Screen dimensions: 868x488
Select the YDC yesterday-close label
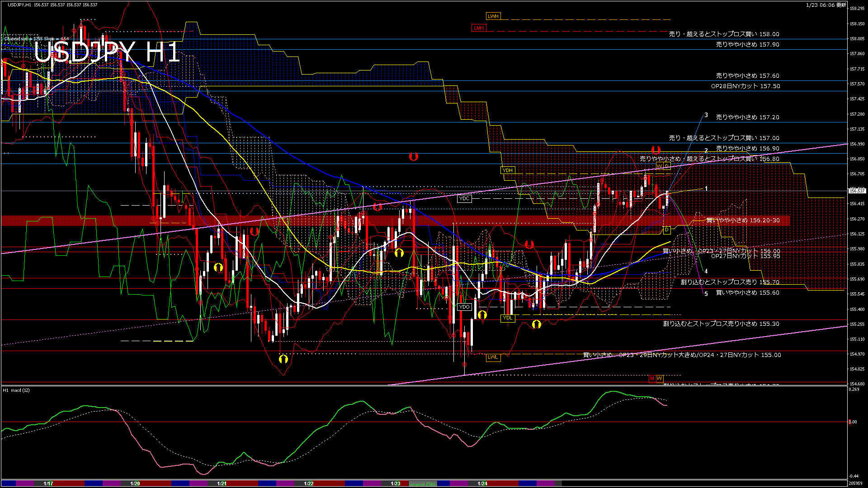point(464,198)
